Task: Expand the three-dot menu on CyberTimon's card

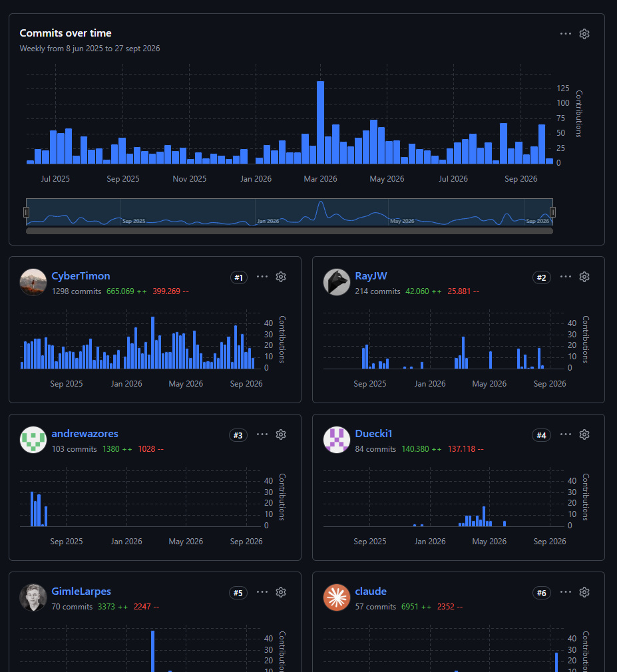Action: (262, 276)
